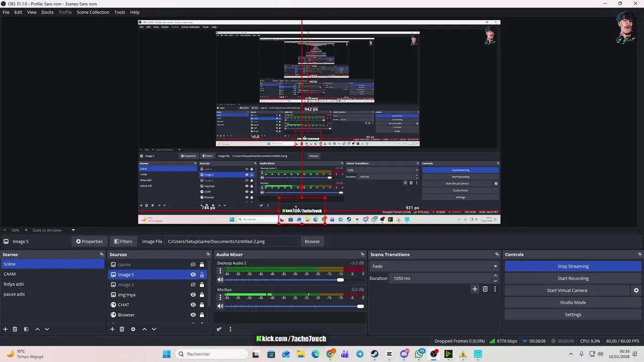This screenshot has width=644, height=362.
Task: Open Fade transition type dropdown
Action: [434, 266]
